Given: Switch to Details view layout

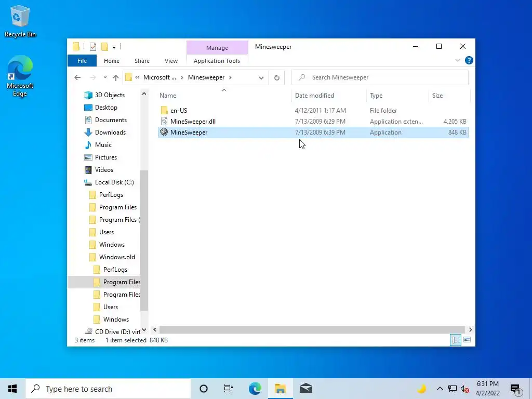Looking at the screenshot, I should pyautogui.click(x=456, y=340).
